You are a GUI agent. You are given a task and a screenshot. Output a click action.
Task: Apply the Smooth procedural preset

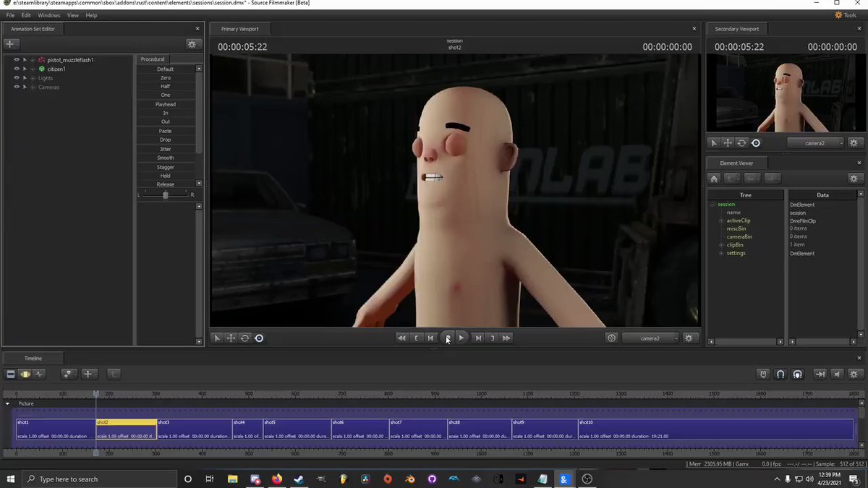click(166, 158)
